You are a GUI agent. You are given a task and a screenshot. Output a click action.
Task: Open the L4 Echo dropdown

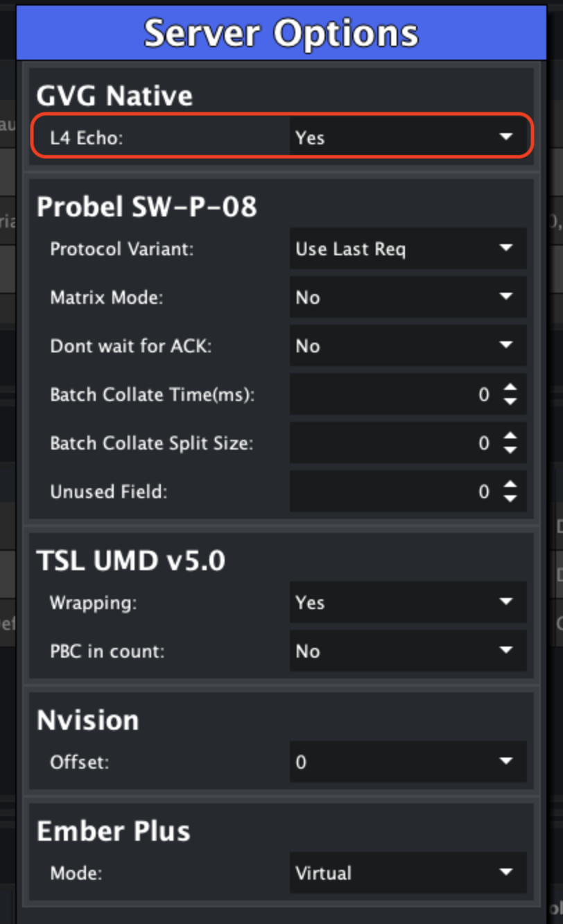click(409, 137)
